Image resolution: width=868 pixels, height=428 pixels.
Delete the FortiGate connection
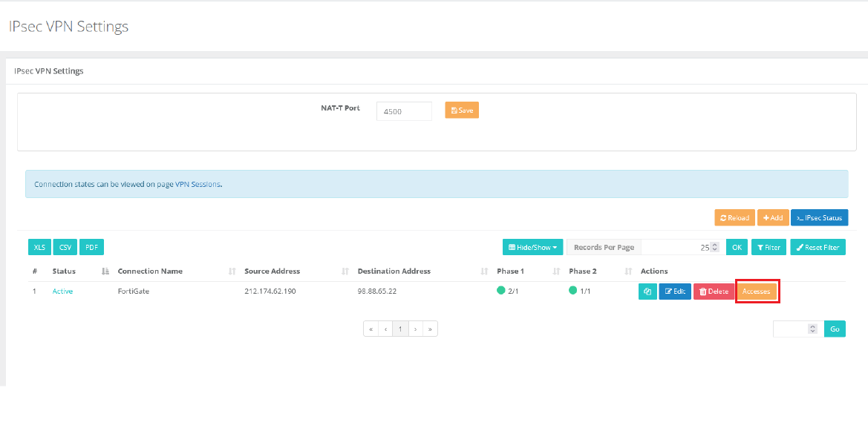tap(714, 292)
